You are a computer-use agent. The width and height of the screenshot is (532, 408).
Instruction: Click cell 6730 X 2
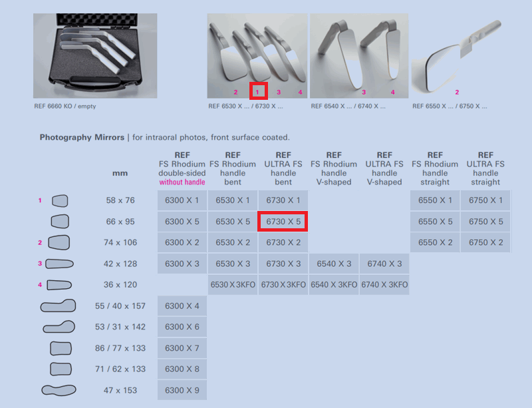[283, 242]
